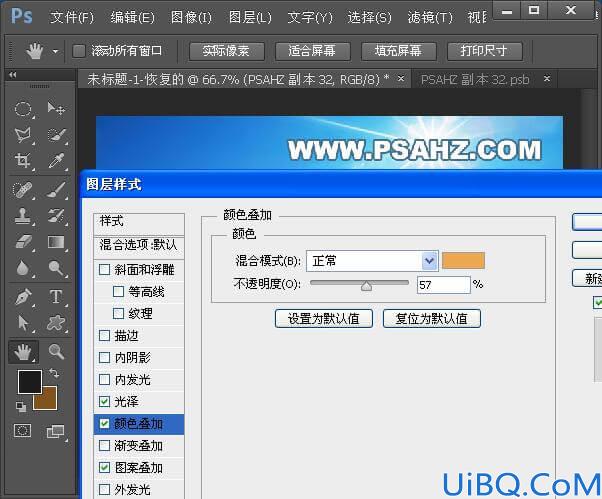Select the Spot Healing Brush tool
602x499 pixels.
pos(23,190)
